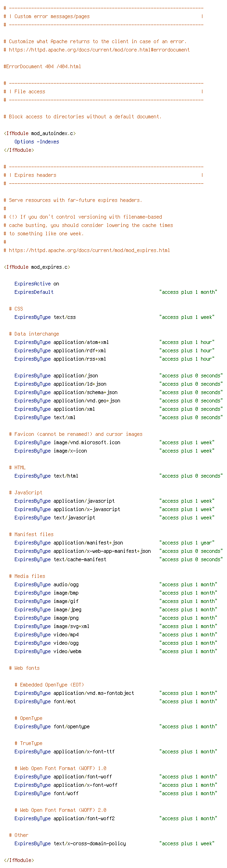Click the ExpiresByType text/css line
Image resolution: width=227 pixels, height=868 pixels.
tap(114, 317)
